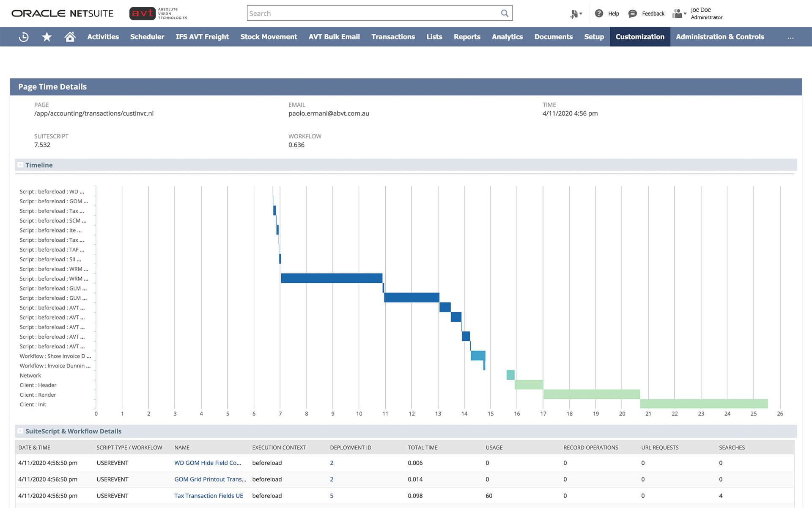Go to the Home icon

point(70,37)
